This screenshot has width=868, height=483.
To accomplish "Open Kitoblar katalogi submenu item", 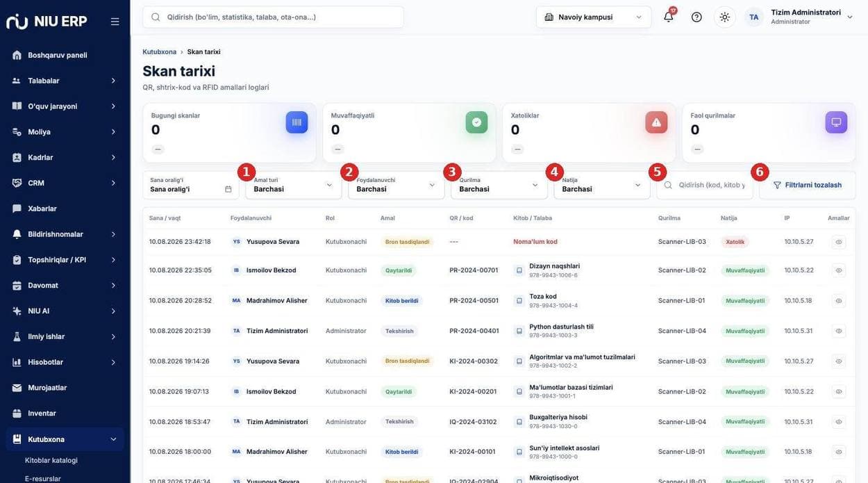I will pyautogui.click(x=51, y=460).
